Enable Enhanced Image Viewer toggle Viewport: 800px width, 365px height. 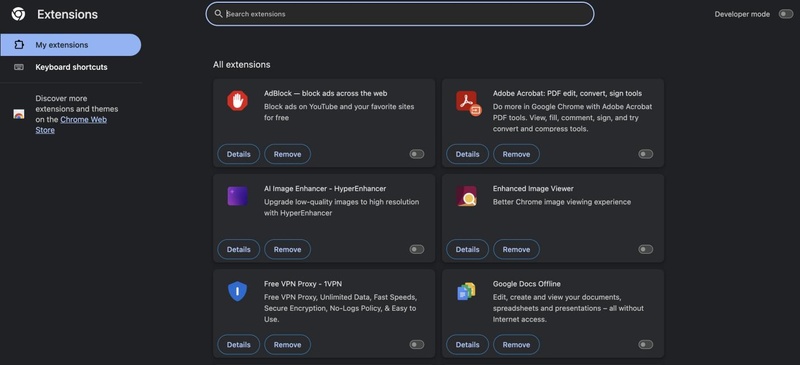click(645, 249)
